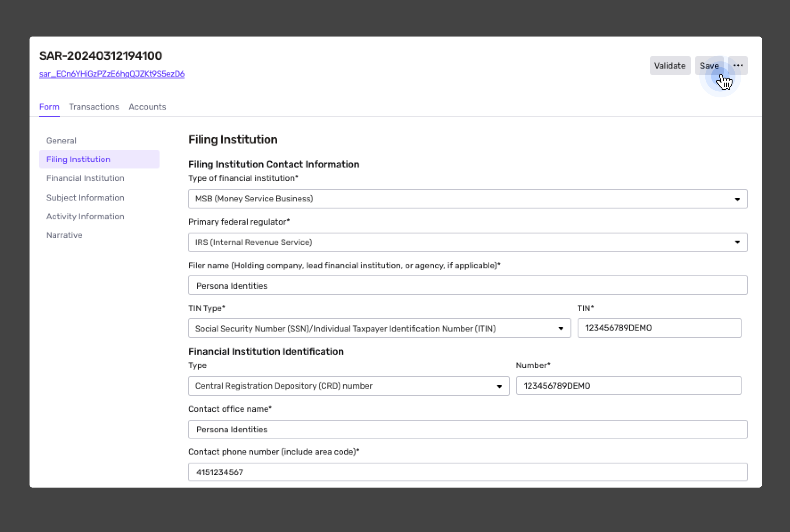Screen dimensions: 790x532
Task: Focus the Contact phone number field
Action: click(468, 472)
